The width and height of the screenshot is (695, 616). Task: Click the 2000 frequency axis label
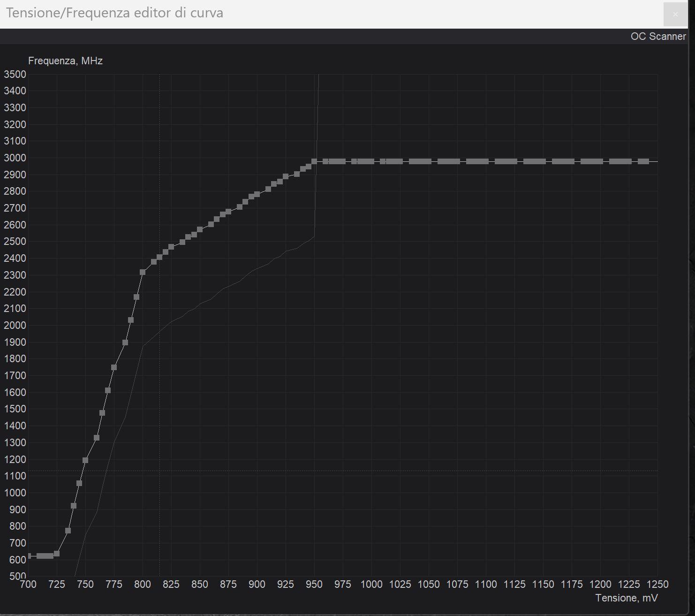click(15, 325)
